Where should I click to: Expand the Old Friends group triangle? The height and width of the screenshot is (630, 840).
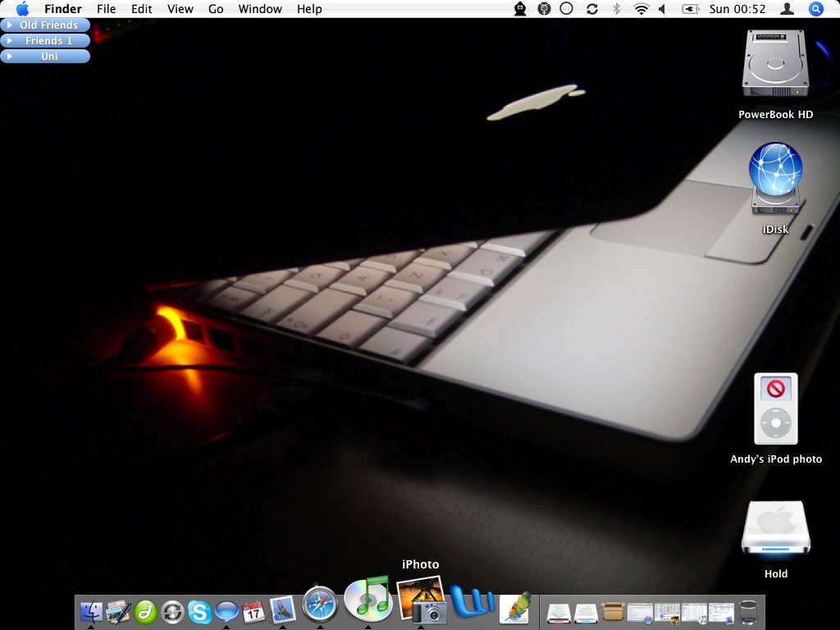click(9, 25)
